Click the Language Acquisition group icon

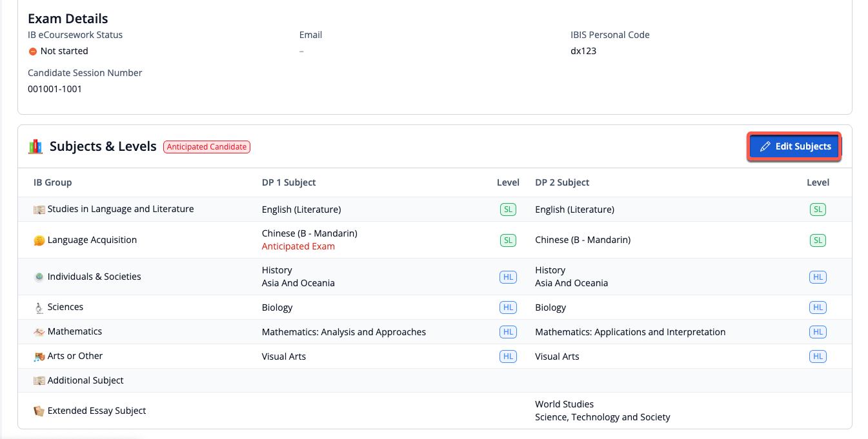pyautogui.click(x=39, y=240)
